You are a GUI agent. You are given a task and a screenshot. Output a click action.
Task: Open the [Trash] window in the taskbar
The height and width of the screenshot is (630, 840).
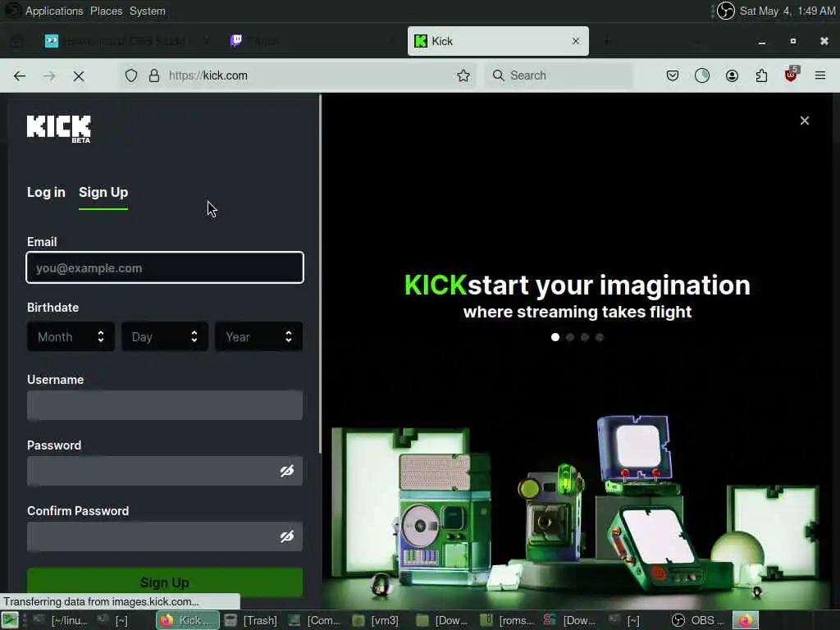(x=252, y=620)
